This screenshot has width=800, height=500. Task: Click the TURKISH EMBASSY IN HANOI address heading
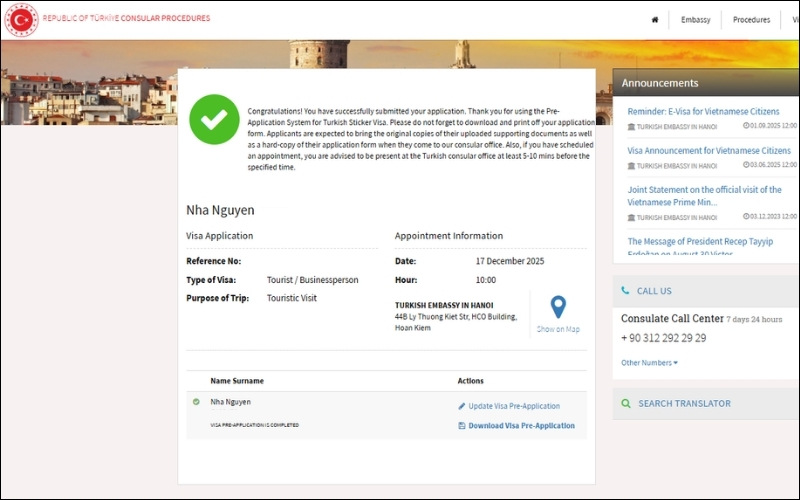point(444,305)
